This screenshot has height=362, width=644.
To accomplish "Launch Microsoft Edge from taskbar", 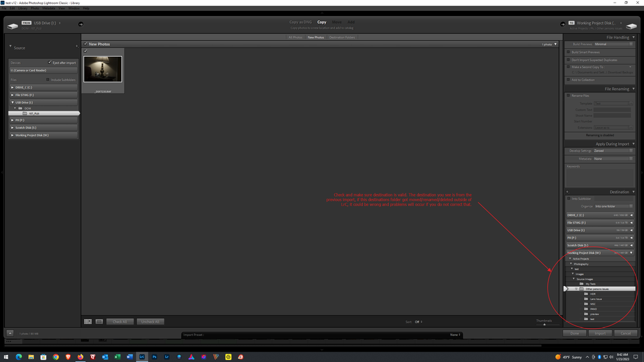I will [x=19, y=357].
